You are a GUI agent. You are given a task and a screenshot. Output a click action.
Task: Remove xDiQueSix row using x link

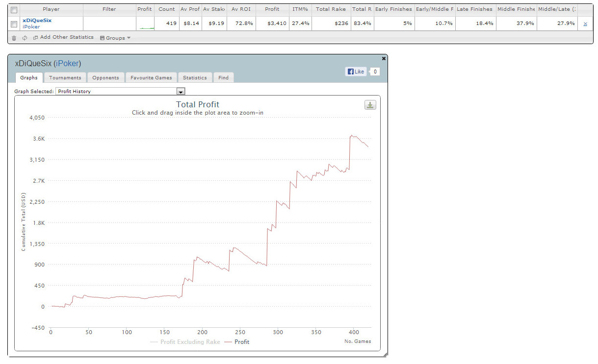(x=585, y=24)
